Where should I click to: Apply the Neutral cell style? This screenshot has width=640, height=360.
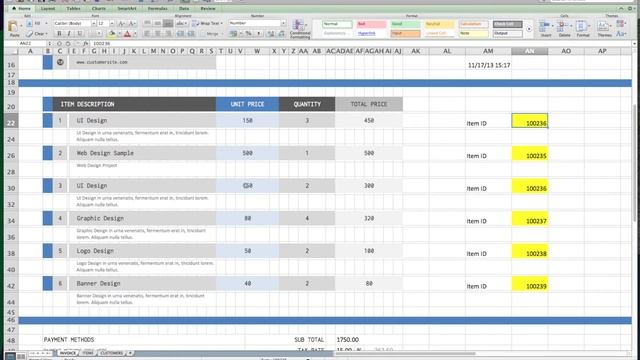(x=439, y=24)
